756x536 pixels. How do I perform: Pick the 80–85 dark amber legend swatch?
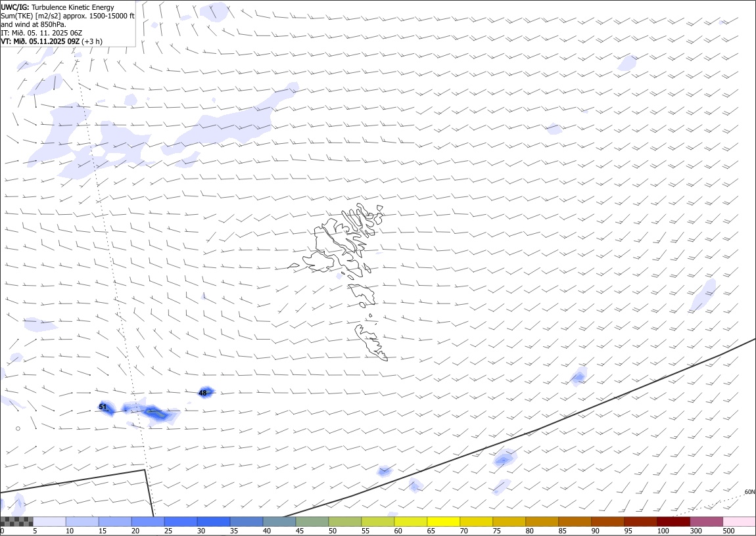[x=542, y=522]
